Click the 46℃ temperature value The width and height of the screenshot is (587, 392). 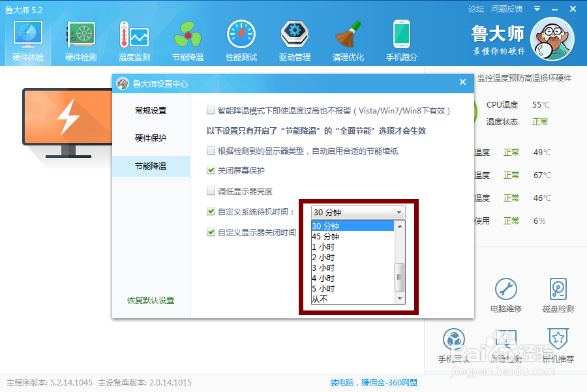point(542,198)
